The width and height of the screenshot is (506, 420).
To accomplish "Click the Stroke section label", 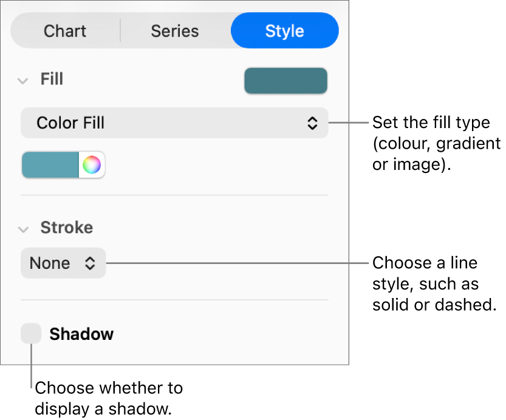I will tap(66, 228).
